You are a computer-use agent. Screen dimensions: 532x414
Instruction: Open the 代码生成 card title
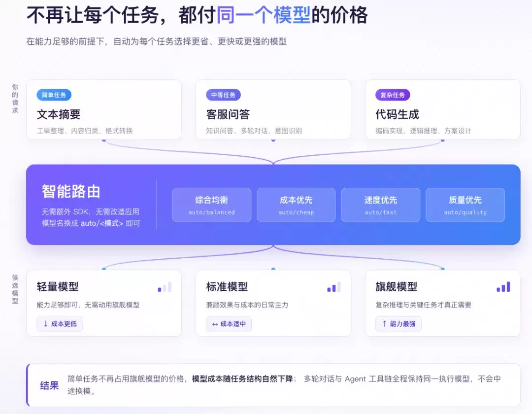pos(398,114)
